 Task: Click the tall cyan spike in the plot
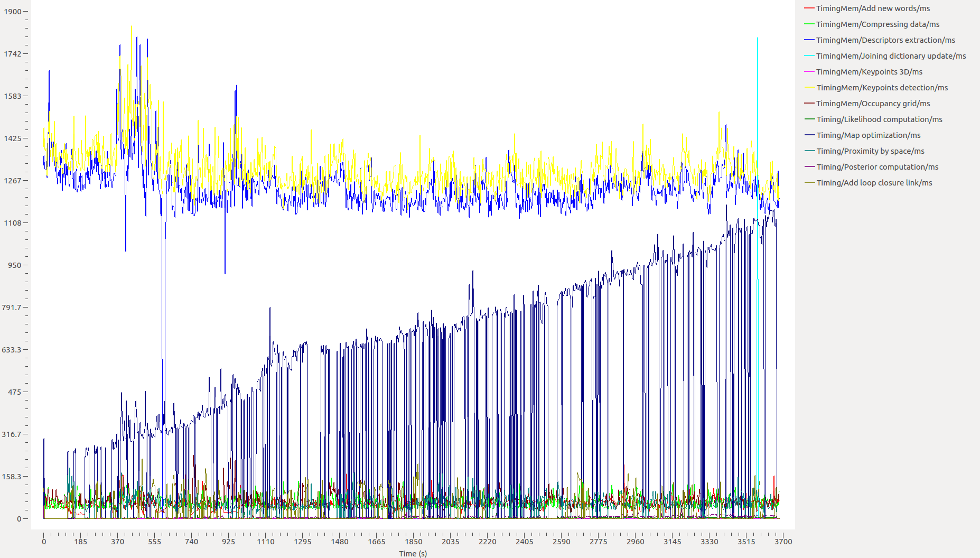click(758, 159)
